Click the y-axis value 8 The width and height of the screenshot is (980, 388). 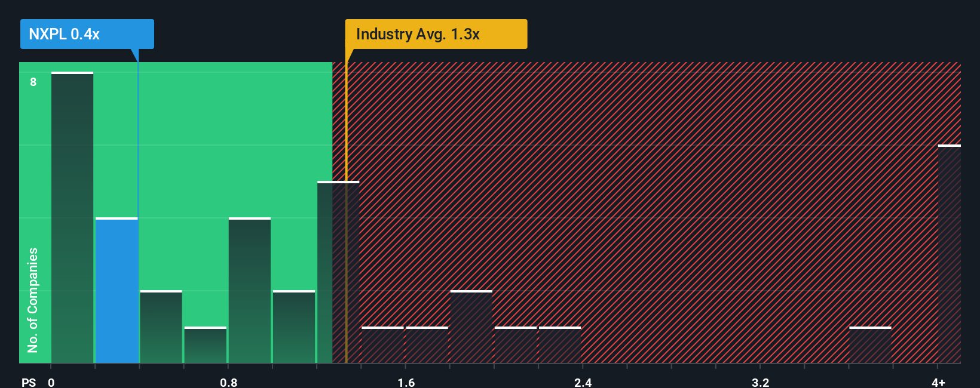tap(33, 82)
